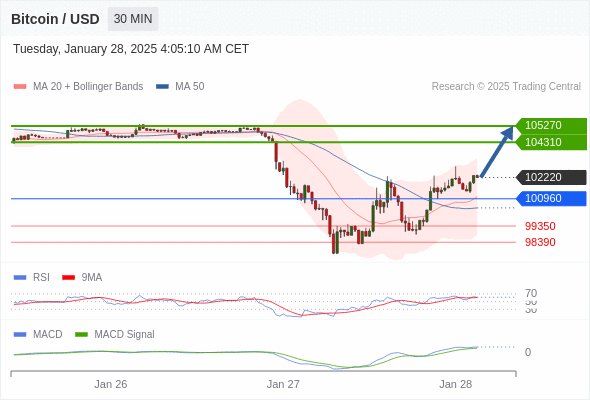Select the 104310 green resistance price tag

pos(551,142)
